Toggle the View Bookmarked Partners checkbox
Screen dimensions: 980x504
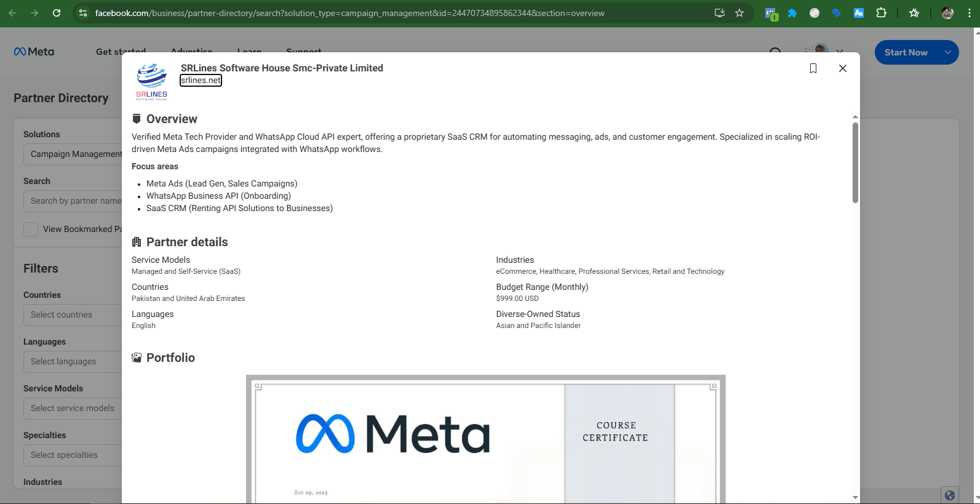click(31, 230)
